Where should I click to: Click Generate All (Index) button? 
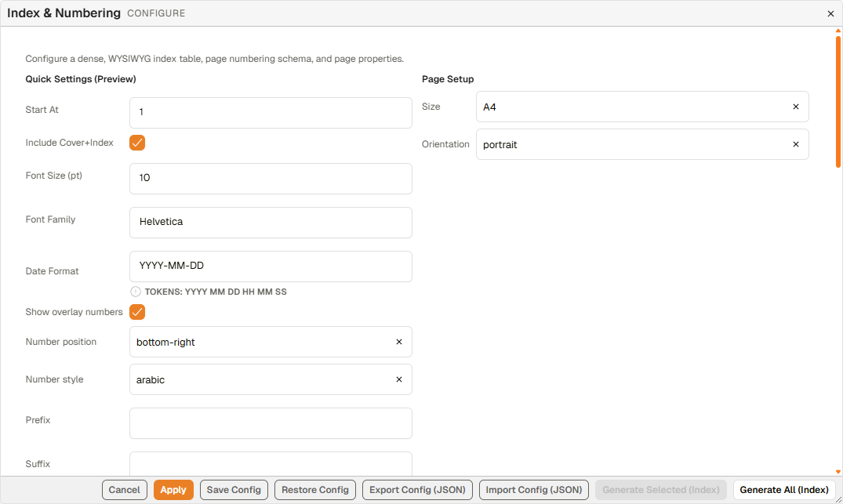point(784,490)
